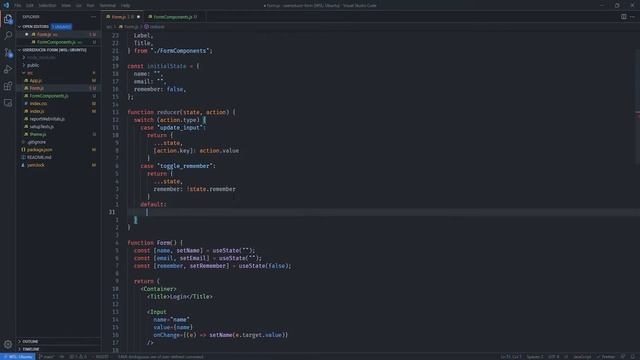Click the UTF-8 encoding indicator
The height and width of the screenshot is (360, 640).
click(553, 357)
